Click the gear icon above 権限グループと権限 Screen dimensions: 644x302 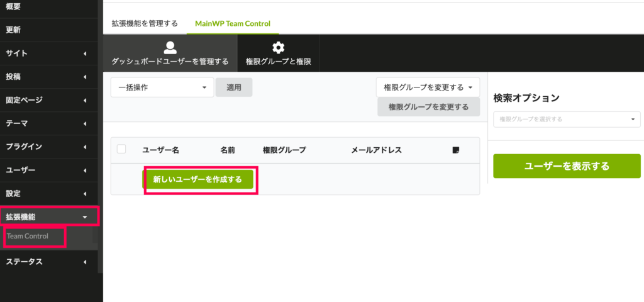coord(279,48)
